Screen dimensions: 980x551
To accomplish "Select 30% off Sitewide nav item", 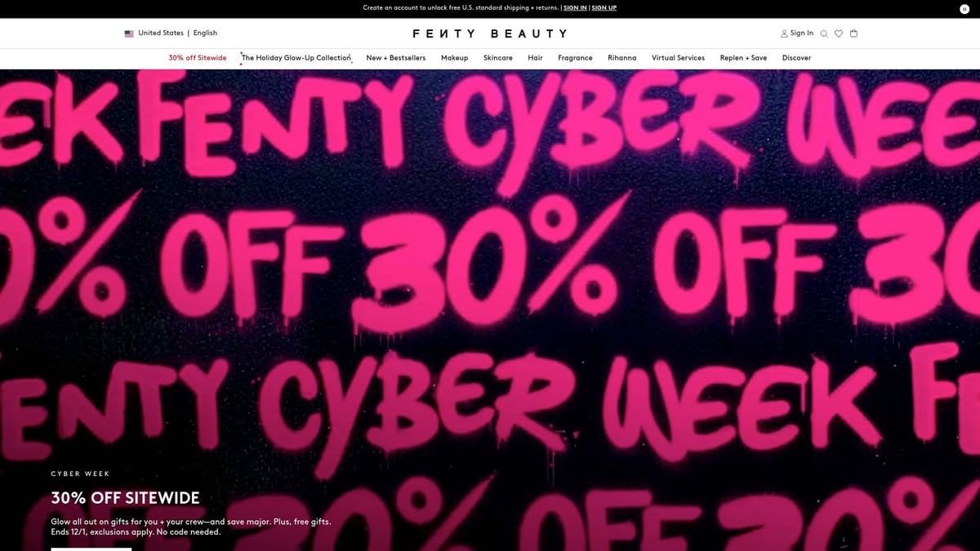I will pyautogui.click(x=198, y=58).
